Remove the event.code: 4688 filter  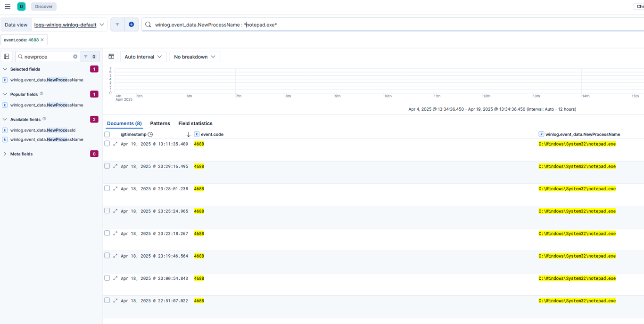pos(42,40)
